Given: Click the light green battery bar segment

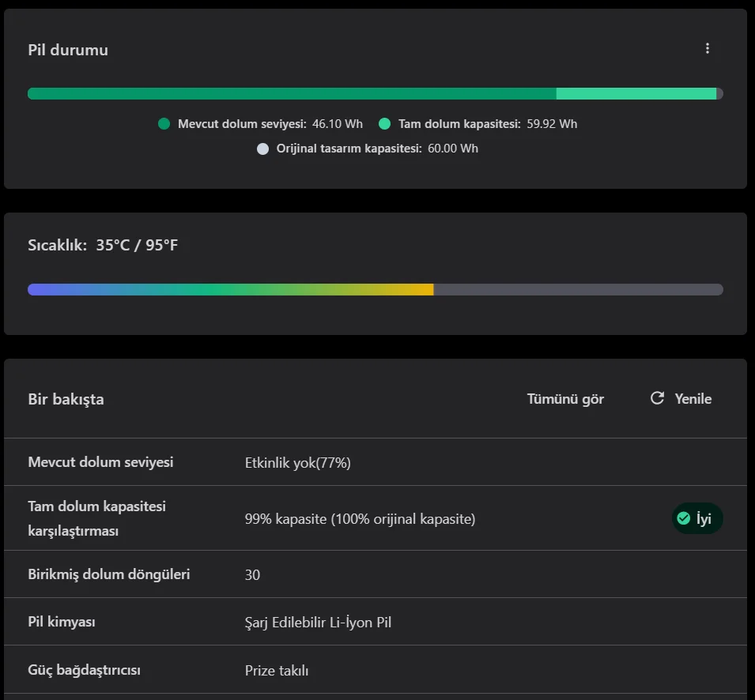Looking at the screenshot, I should pos(636,94).
